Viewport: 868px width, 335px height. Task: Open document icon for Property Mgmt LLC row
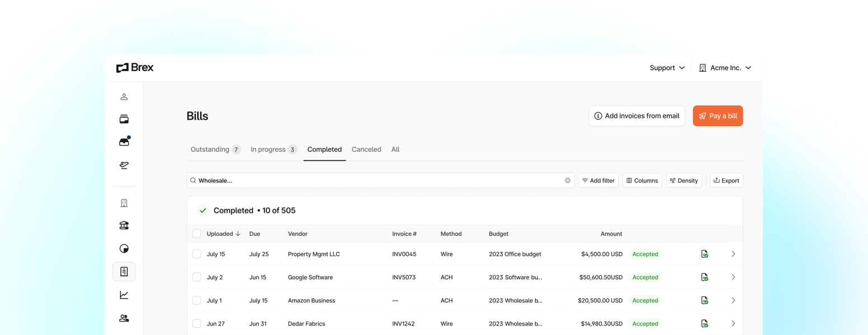tap(704, 254)
